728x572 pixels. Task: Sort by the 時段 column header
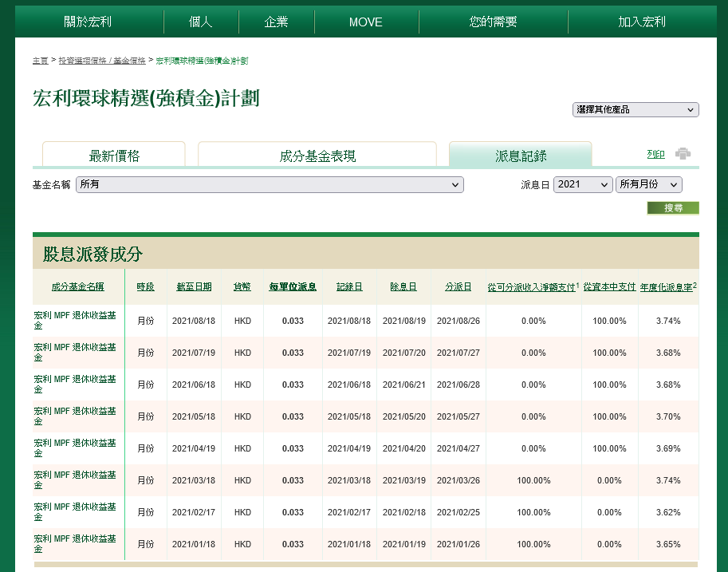coord(145,286)
